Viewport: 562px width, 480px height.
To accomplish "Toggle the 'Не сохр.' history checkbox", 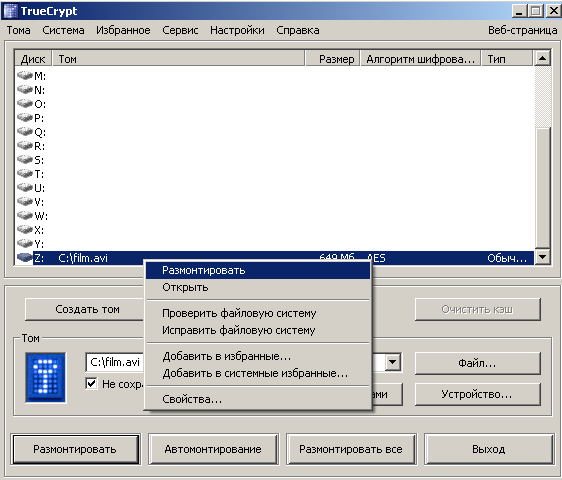I will point(91,384).
